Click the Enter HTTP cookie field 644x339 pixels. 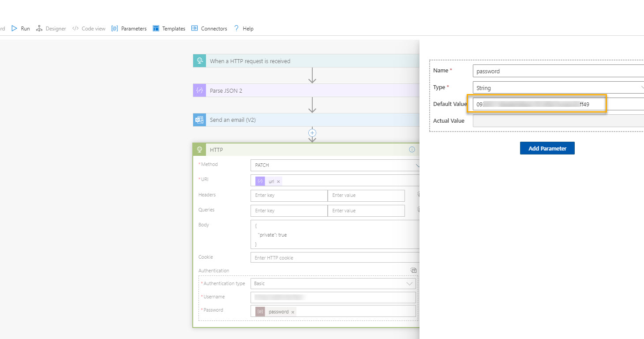[x=335, y=257]
